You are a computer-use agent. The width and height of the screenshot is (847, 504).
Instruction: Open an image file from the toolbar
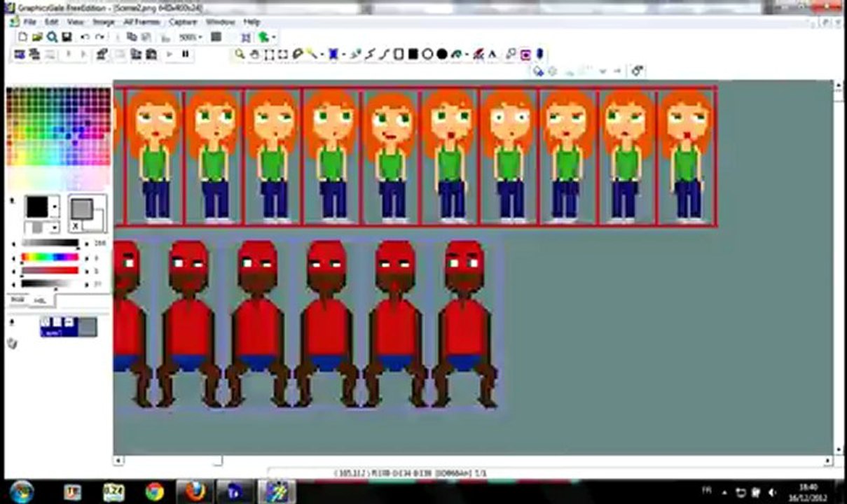(x=37, y=37)
